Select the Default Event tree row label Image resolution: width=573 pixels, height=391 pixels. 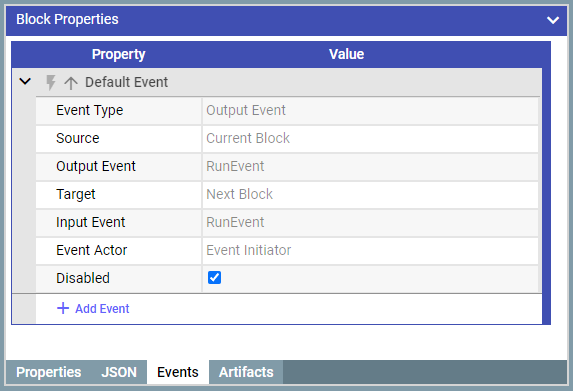126,82
